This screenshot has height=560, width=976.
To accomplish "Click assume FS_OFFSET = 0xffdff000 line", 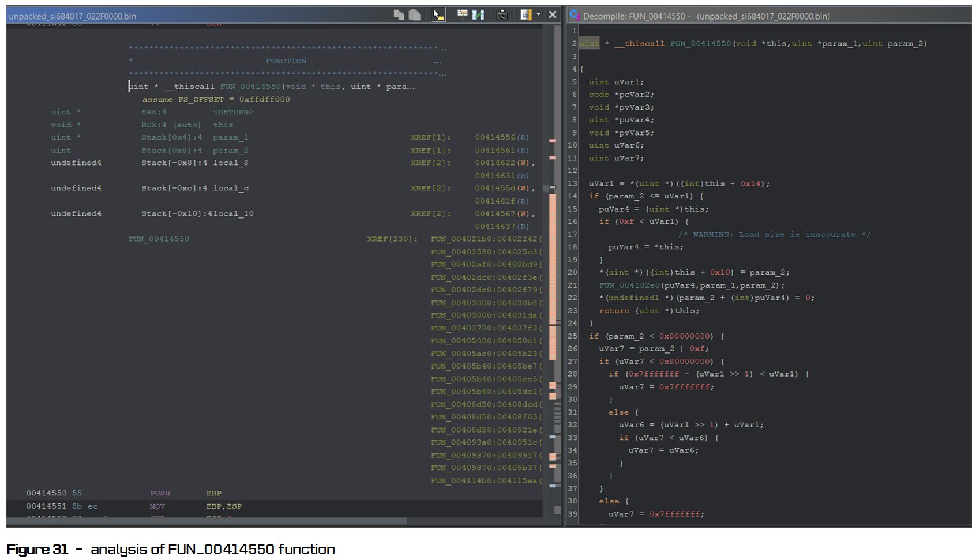I will [x=216, y=99].
